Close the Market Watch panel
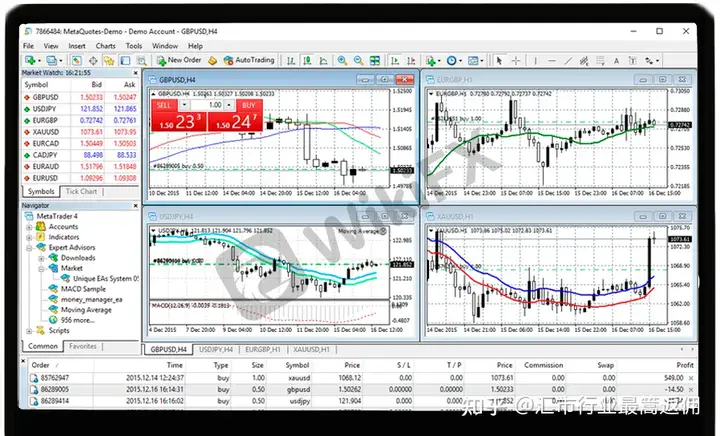Screen dimensions: 720x436 coord(135,73)
